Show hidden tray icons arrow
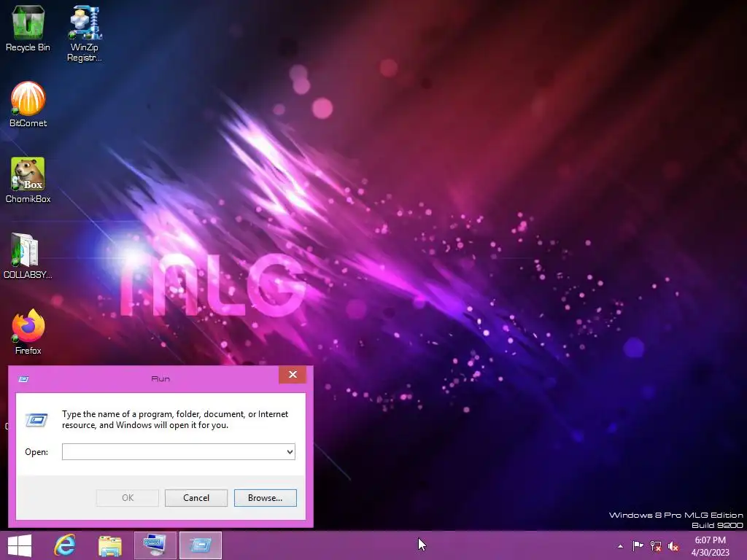The image size is (747, 560). point(620,546)
